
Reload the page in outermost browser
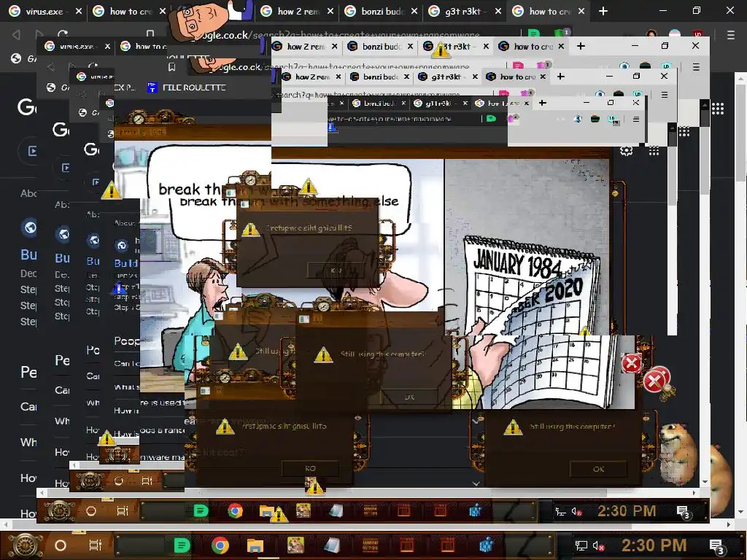(x=63, y=34)
